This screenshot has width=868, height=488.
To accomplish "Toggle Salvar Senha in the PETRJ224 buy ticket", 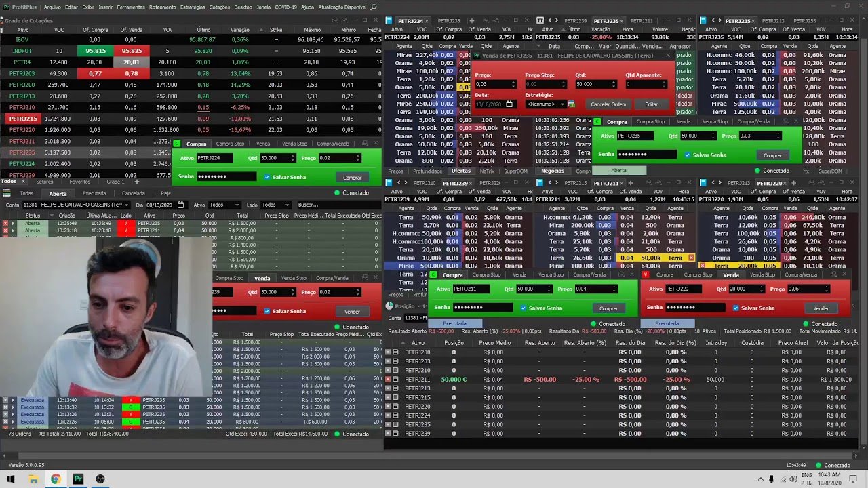I will tap(267, 177).
